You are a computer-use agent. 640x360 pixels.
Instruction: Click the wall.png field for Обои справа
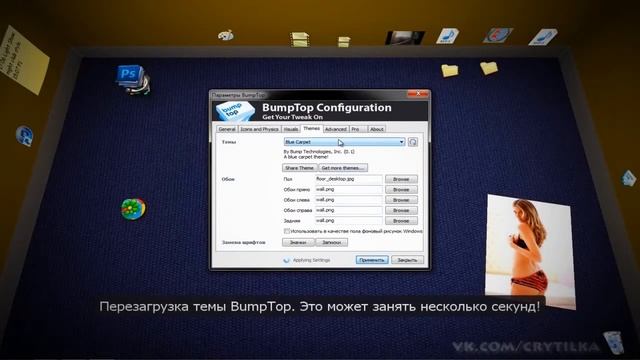point(349,211)
